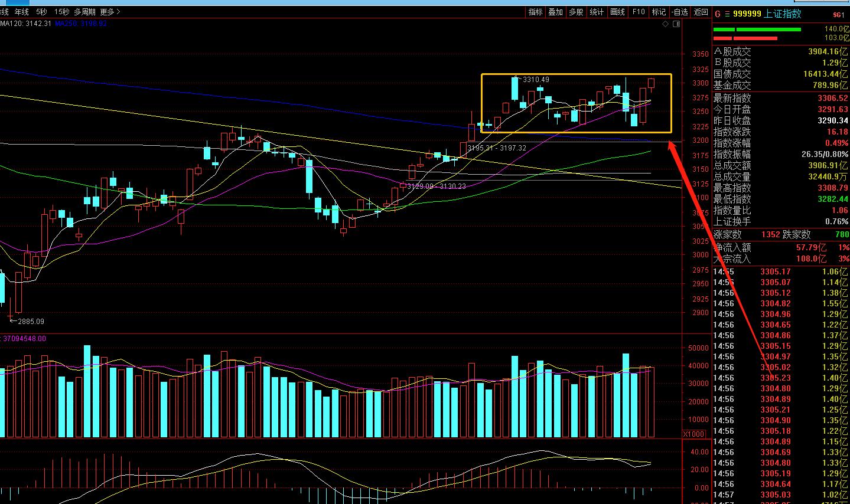Expand the 更多 period options
The image size is (850, 504).
110,12
